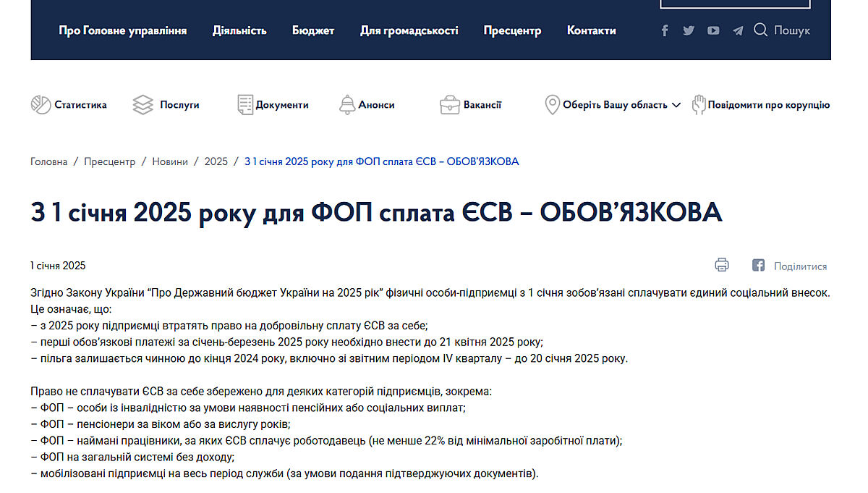Open the Про Головне управління menu
Screen dimensions: 868x493
click(x=122, y=30)
